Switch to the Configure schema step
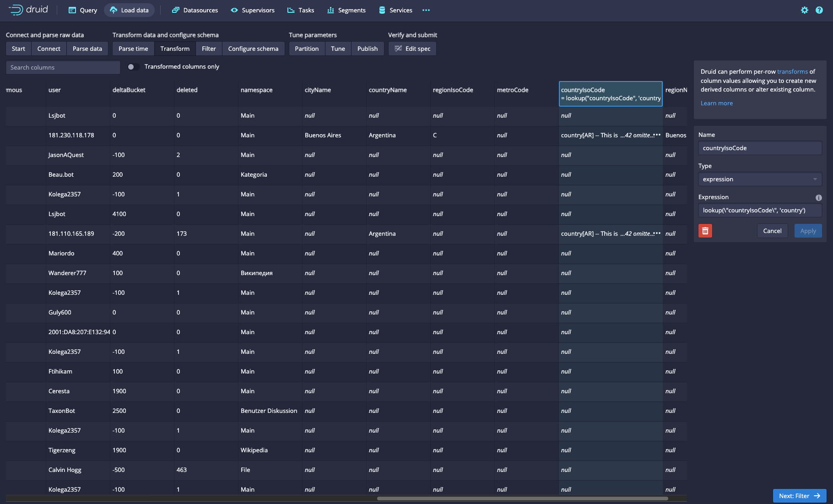The height and width of the screenshot is (504, 833). point(253,49)
